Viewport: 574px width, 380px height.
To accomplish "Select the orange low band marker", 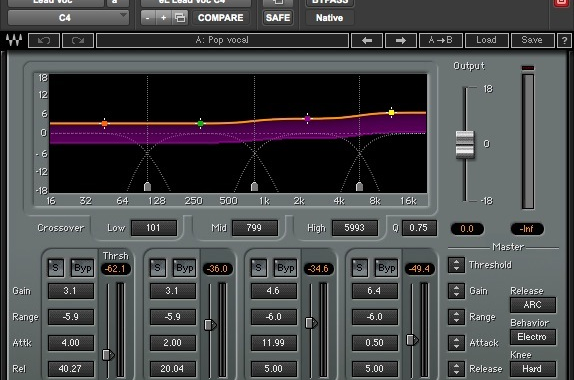I will click(104, 123).
